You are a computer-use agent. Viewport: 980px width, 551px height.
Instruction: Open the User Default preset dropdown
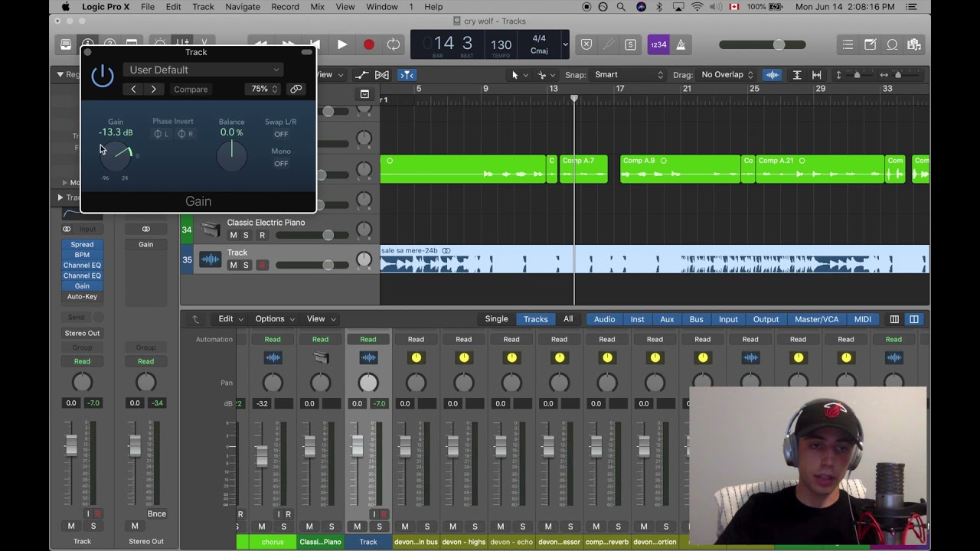click(203, 70)
